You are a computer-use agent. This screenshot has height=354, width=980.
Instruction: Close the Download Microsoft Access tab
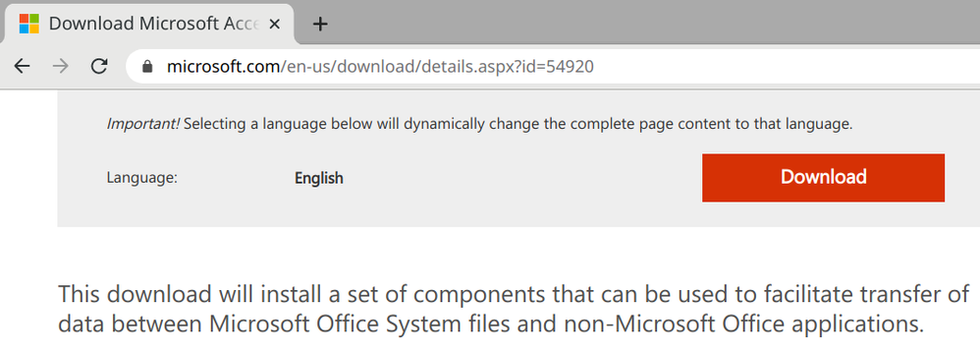[274, 25]
